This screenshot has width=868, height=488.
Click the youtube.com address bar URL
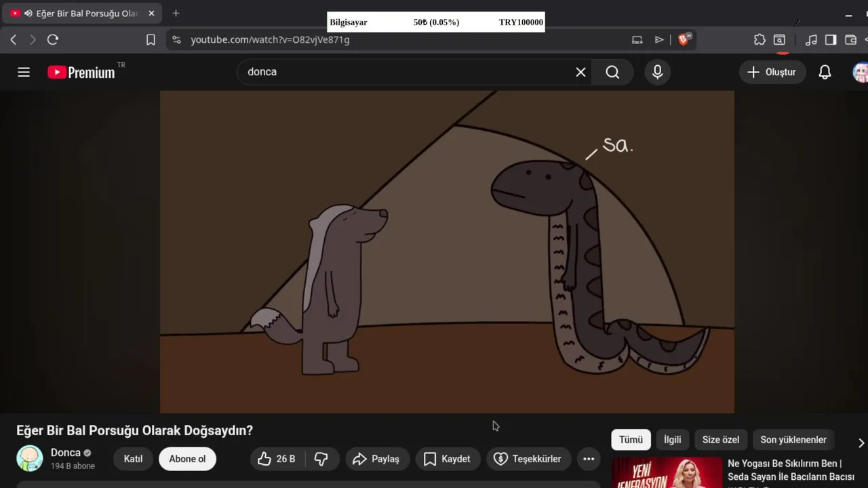(270, 40)
